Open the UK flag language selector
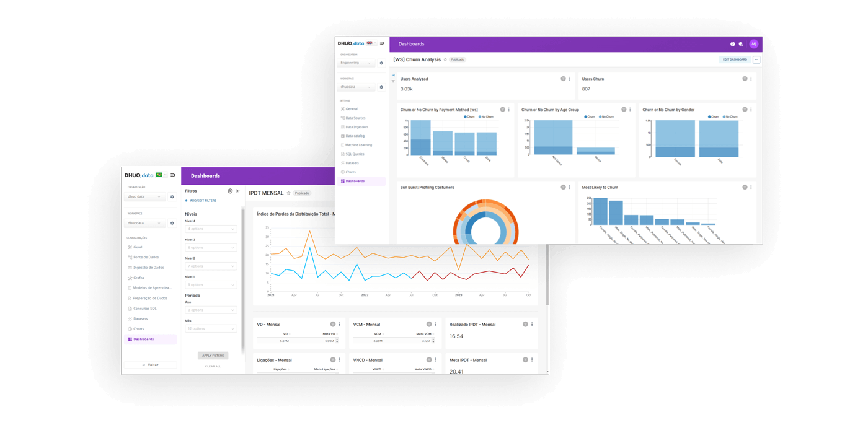Screen dimensions: 868x425 coord(371,43)
